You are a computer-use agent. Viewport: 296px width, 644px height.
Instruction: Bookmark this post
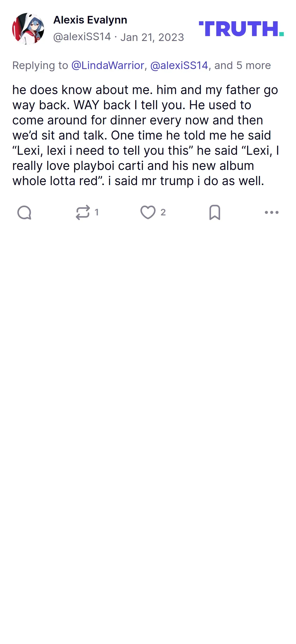tap(215, 212)
